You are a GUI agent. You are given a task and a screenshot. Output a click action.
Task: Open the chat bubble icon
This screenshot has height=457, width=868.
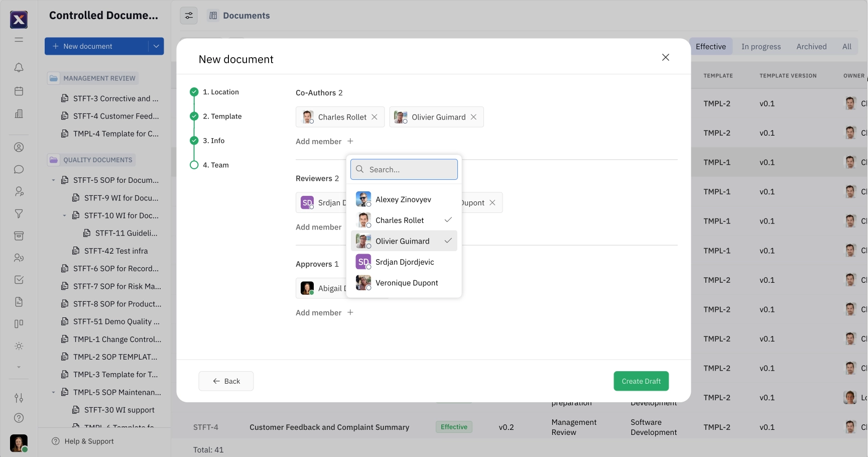[x=19, y=169]
